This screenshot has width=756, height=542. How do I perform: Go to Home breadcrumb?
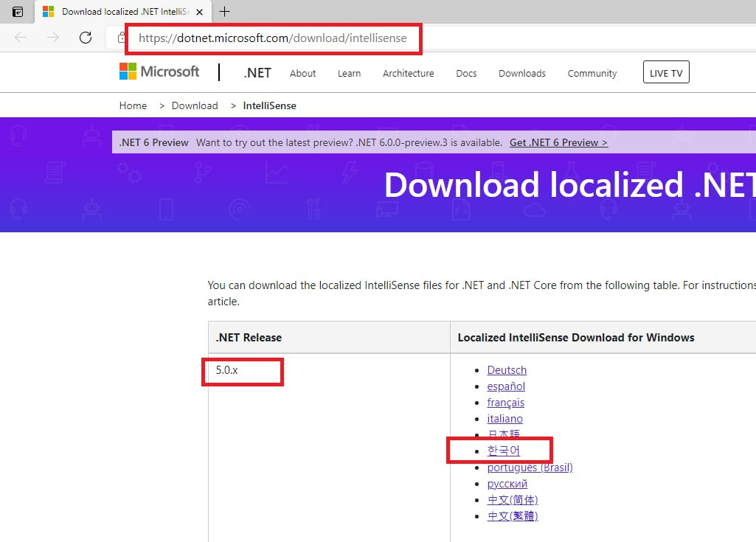tap(133, 105)
